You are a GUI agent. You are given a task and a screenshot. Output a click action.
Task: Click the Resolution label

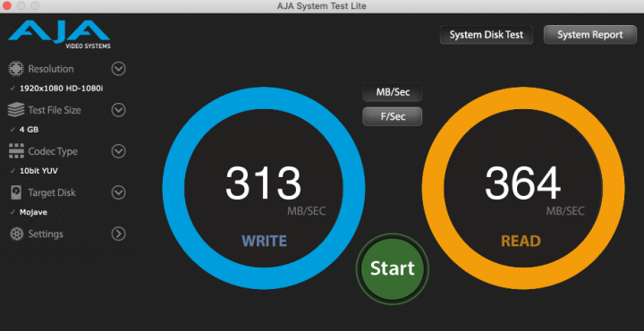coord(51,69)
